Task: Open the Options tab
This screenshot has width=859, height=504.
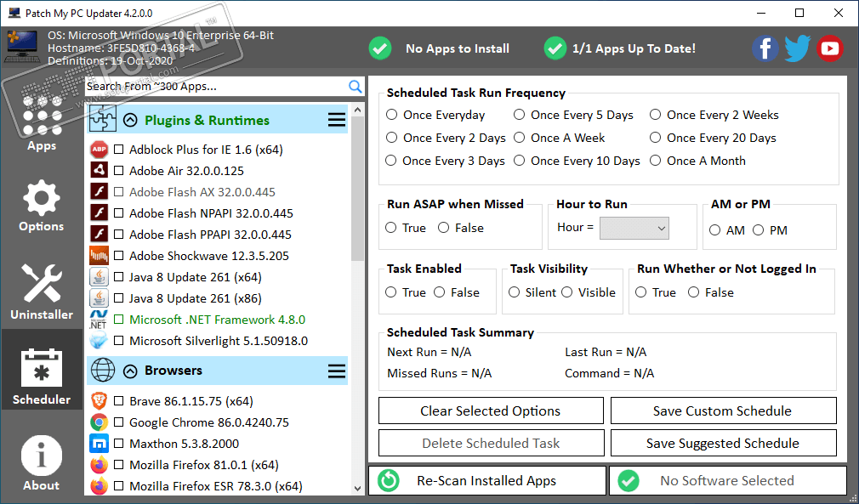Action: coord(42,205)
